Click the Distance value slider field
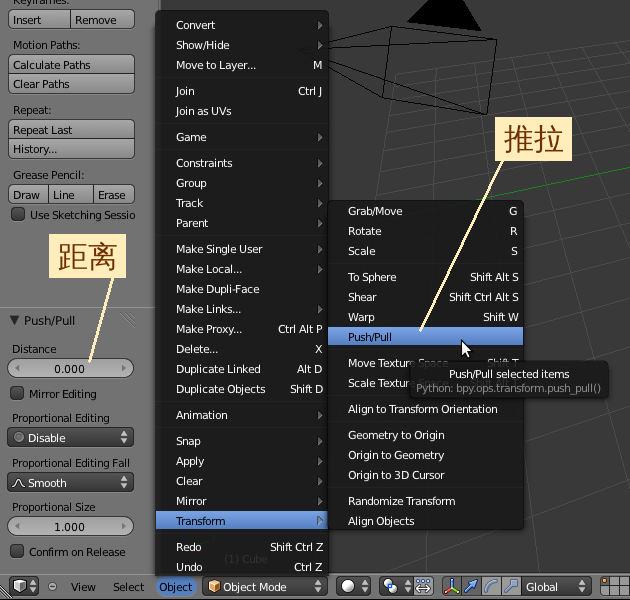Viewport: 630px width, 600px height. point(70,369)
